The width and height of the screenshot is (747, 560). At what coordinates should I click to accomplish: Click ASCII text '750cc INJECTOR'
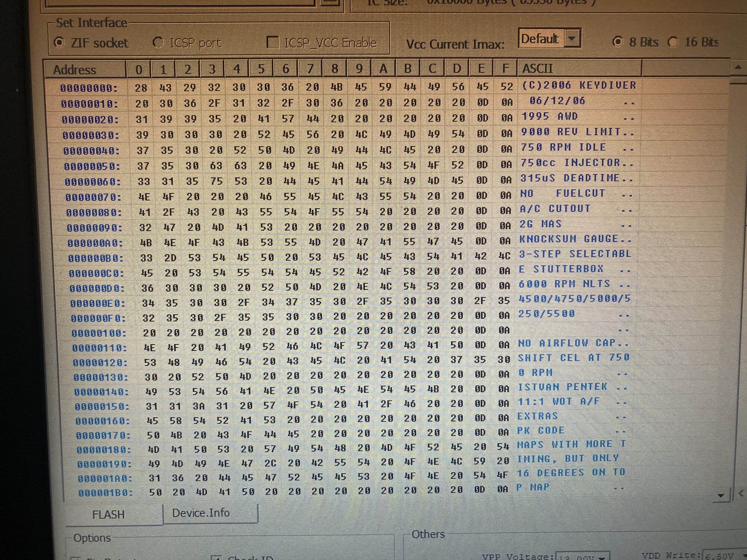coord(570,162)
